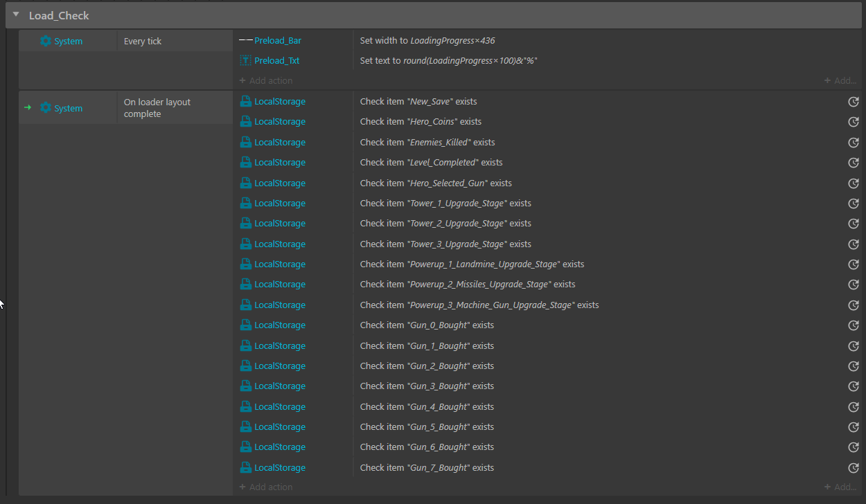The image size is (866, 504).
Task: Click the LocalStorage icon in the Gun_3_Bought row
Action: click(245, 386)
